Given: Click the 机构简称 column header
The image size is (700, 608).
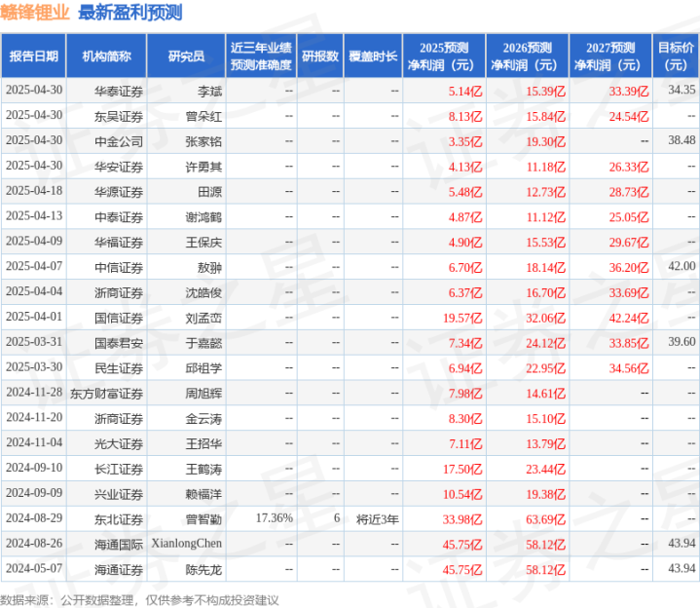Looking at the screenshot, I should [x=107, y=57].
